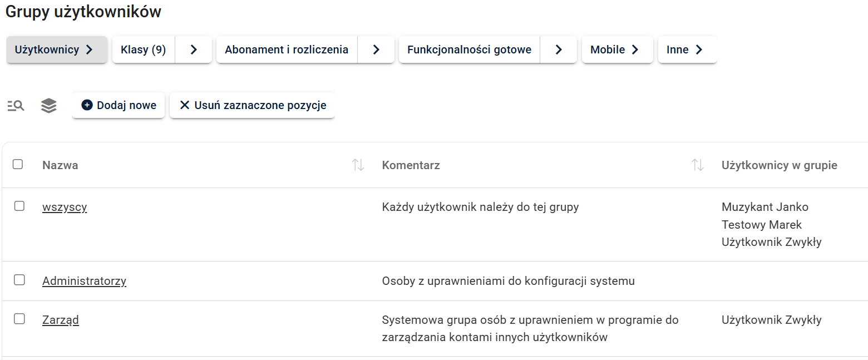Check the box for wszyscy group
This screenshot has width=868, height=360.
click(19, 206)
